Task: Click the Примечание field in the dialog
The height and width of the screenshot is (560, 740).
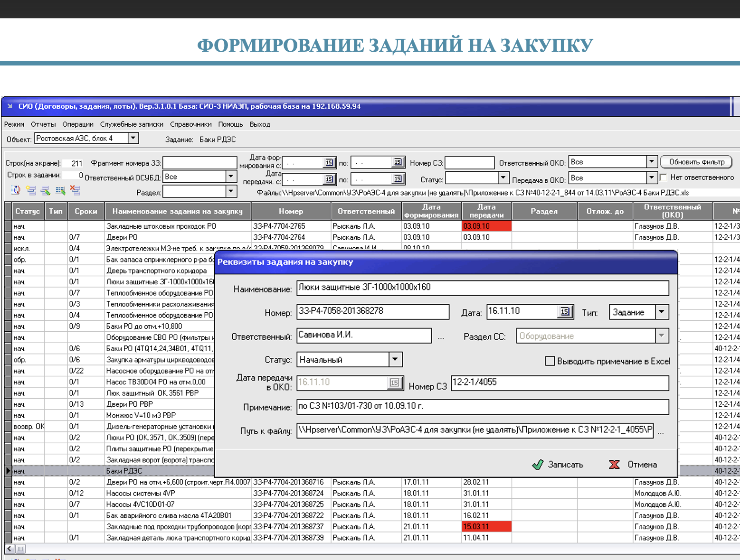Action: (x=483, y=407)
